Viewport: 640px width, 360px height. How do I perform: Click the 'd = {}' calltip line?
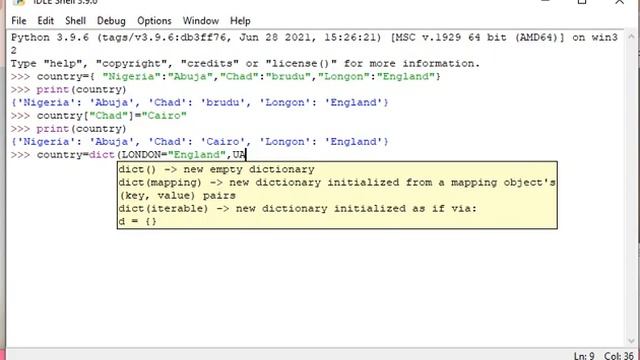point(138,222)
